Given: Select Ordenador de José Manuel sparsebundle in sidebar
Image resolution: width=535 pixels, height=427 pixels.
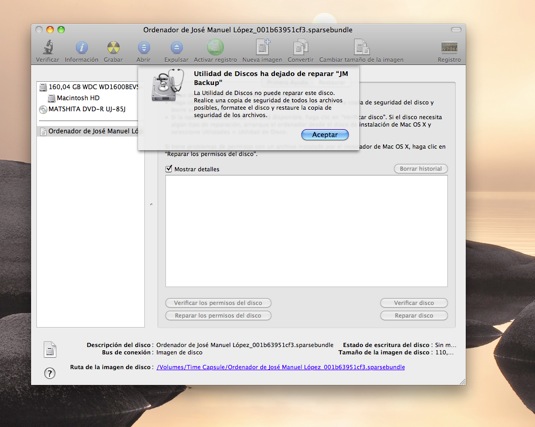Looking at the screenshot, I should click(x=89, y=131).
